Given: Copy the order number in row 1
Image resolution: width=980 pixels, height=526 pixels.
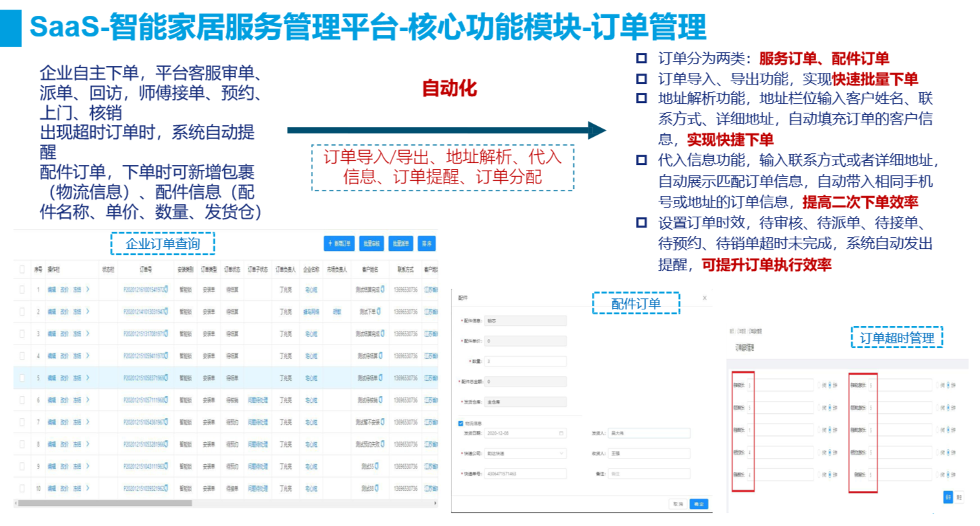Looking at the screenshot, I should [x=166, y=289].
